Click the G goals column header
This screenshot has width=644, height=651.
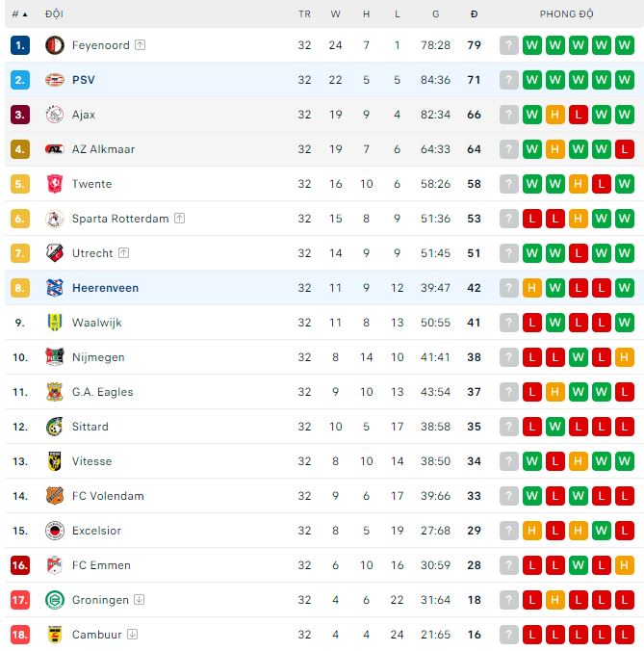(436, 14)
